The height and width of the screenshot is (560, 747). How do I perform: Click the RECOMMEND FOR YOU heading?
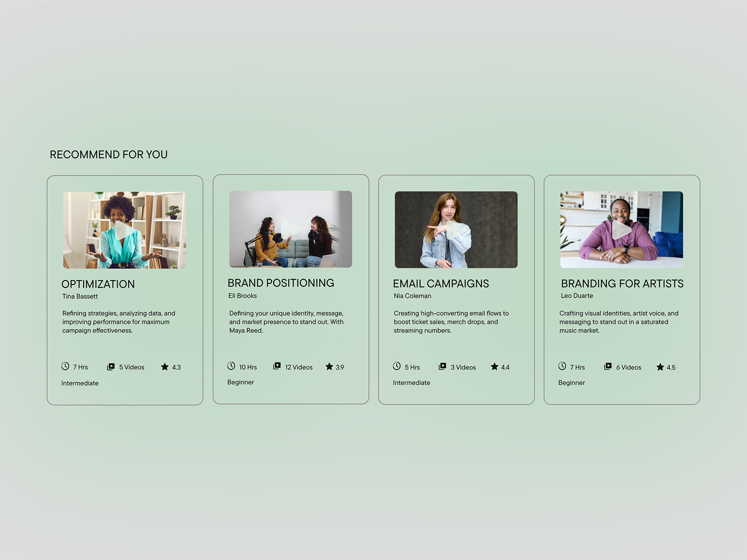(109, 155)
